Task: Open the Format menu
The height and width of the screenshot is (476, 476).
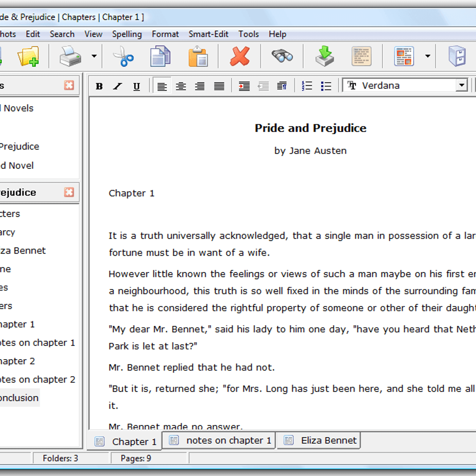Action: [165, 34]
